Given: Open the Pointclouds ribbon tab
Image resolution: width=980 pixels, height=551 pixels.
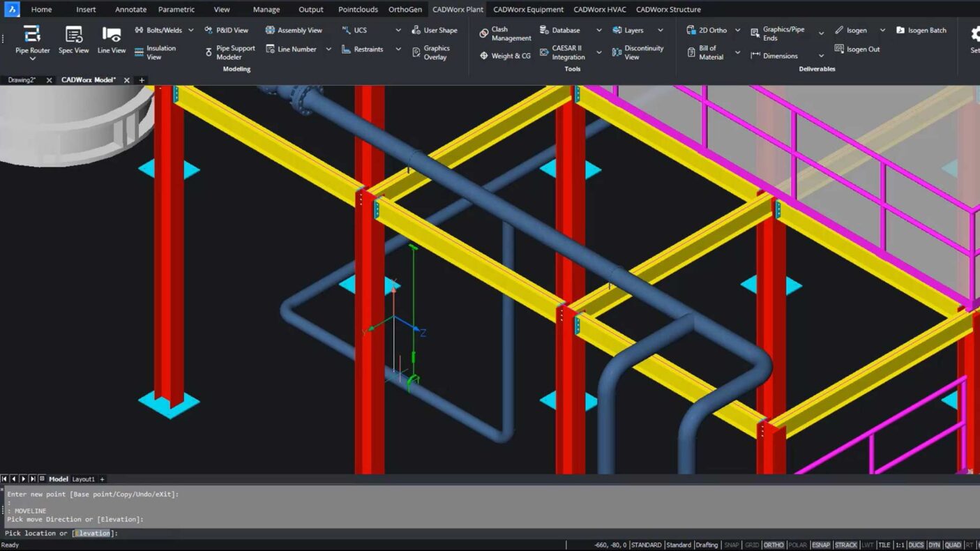Looking at the screenshot, I should 358,9.
